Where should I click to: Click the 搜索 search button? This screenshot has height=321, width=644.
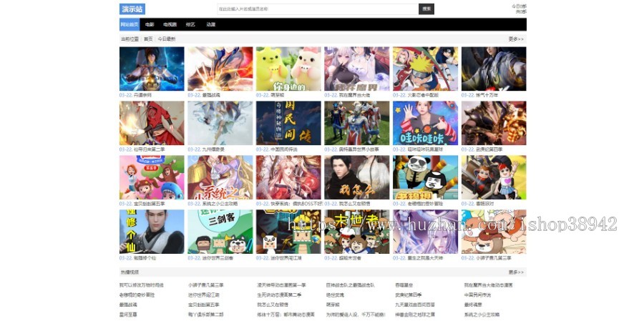pyautogui.click(x=426, y=9)
